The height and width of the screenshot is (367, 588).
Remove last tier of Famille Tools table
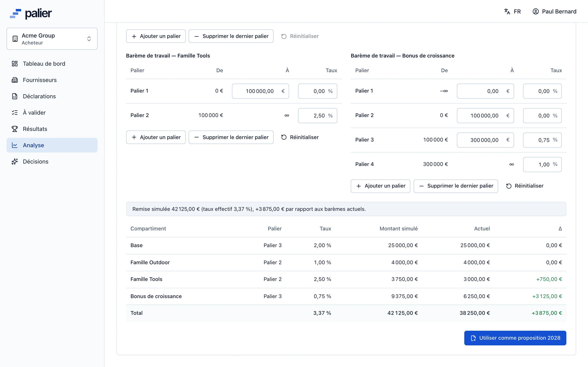coord(231,137)
